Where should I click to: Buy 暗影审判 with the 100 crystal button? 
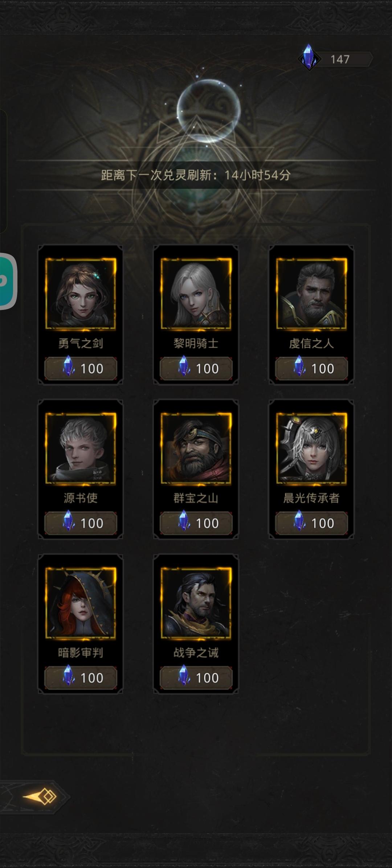pyautogui.click(x=81, y=677)
